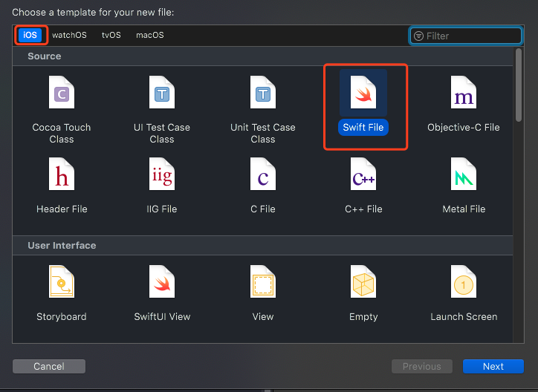Select the Storyboard template icon

[x=62, y=281]
